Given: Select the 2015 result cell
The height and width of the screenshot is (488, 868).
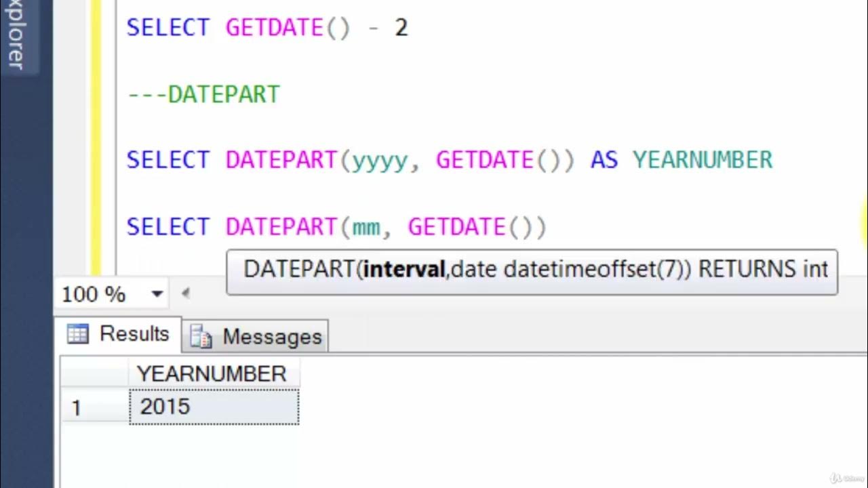Looking at the screenshot, I should (214, 407).
